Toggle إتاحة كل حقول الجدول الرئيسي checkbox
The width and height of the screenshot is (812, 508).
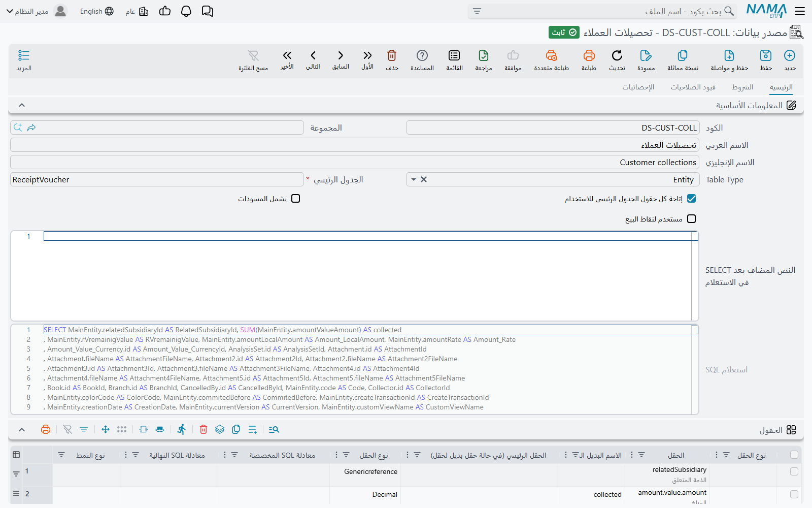tap(691, 199)
